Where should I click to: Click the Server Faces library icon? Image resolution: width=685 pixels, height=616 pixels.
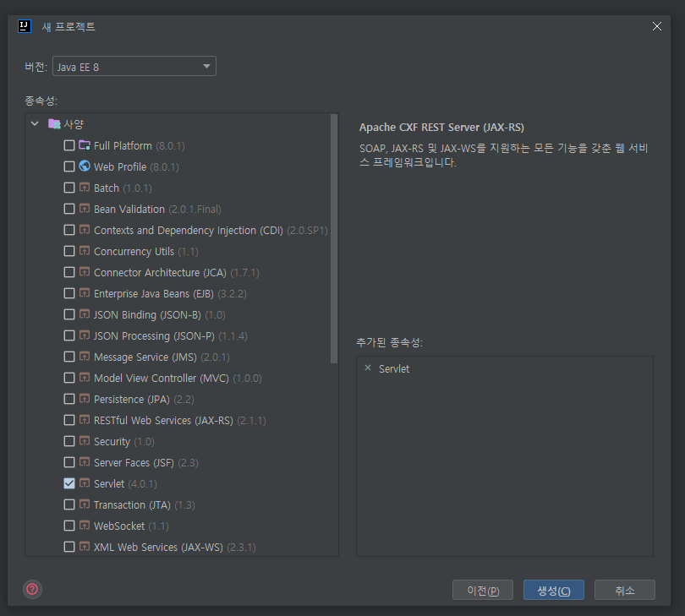click(85, 462)
